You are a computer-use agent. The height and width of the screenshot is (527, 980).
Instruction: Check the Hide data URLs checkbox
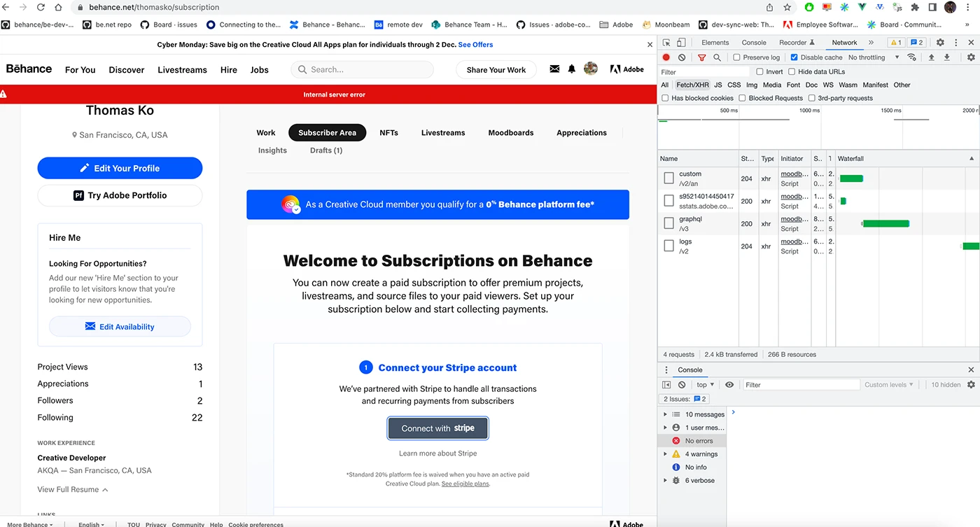[792, 71]
